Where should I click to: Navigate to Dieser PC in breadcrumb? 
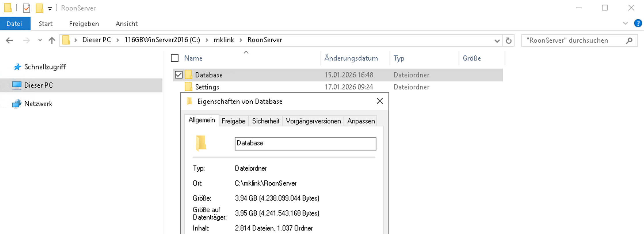pyautogui.click(x=97, y=40)
